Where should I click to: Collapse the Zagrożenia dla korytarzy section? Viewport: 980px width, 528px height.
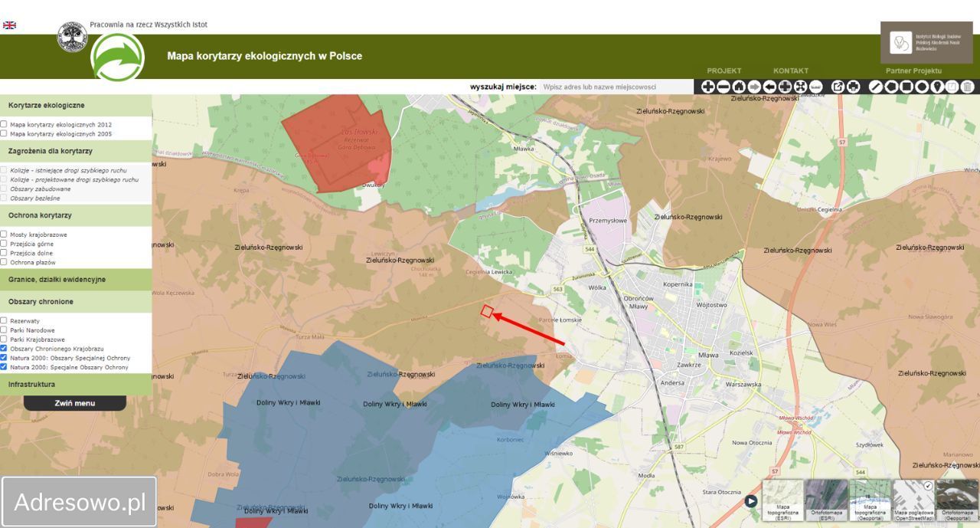click(x=76, y=151)
